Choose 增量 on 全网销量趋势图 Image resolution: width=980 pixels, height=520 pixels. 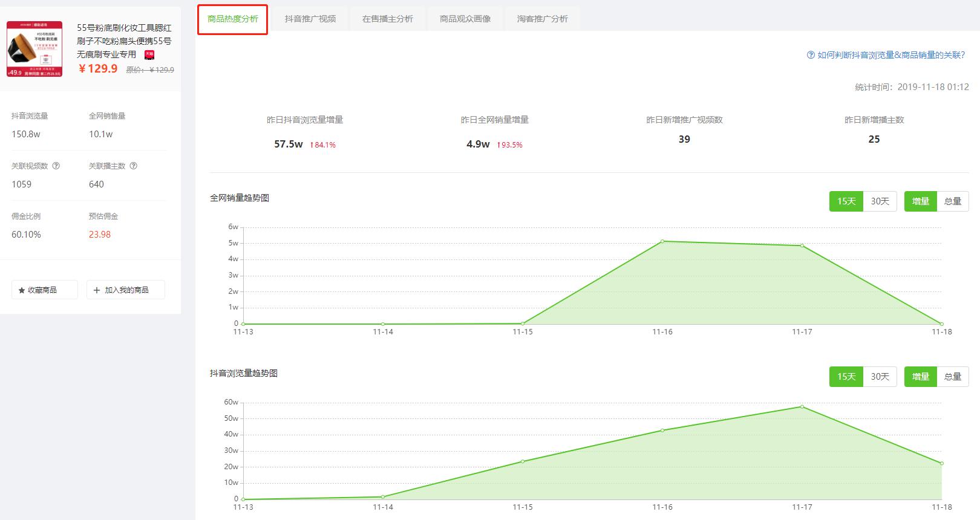click(921, 201)
